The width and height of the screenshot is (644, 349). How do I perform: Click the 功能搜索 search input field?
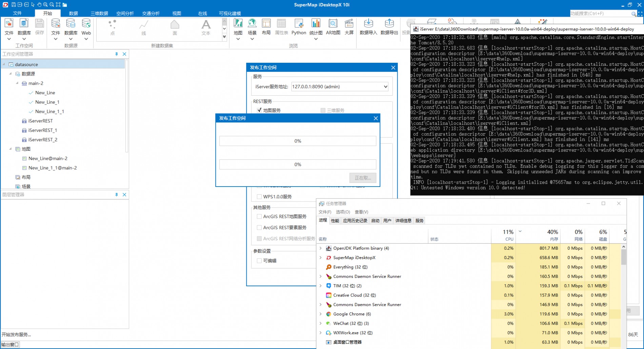tap(600, 14)
